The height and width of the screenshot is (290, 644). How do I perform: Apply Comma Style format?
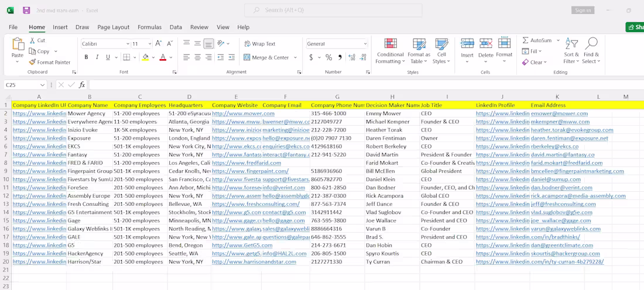340,57
